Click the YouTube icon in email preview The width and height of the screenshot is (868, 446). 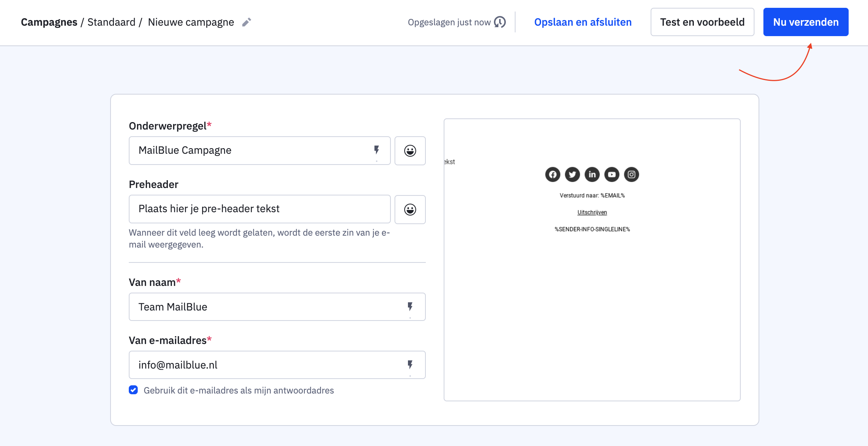(612, 174)
